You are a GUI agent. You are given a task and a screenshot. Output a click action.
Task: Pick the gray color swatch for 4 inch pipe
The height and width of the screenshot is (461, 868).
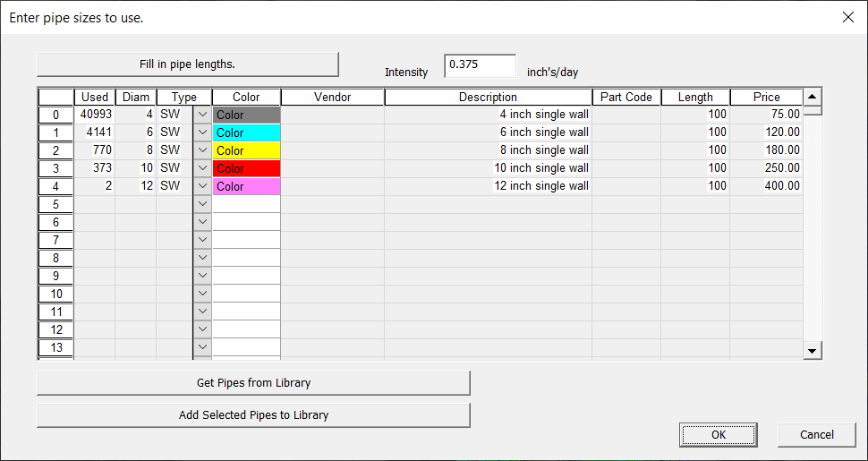(x=246, y=115)
